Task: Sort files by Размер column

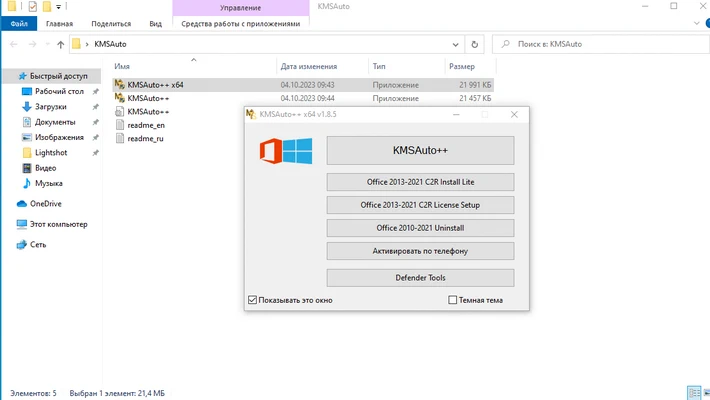Action: click(x=462, y=66)
